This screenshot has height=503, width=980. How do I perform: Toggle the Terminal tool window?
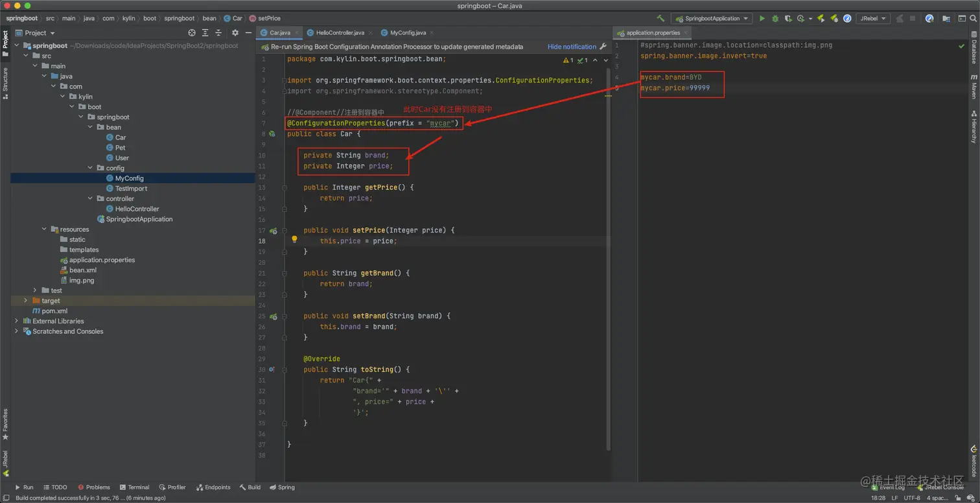[135, 487]
